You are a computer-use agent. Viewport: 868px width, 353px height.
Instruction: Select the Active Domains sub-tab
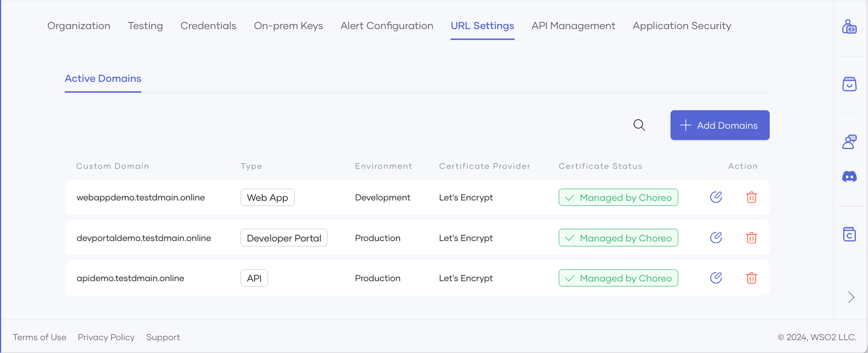click(x=103, y=78)
